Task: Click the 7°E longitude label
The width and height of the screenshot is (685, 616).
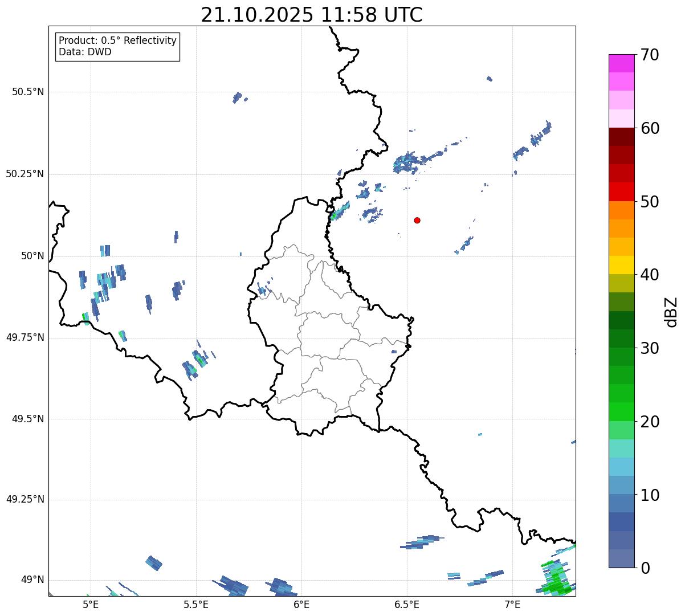Action: click(512, 604)
